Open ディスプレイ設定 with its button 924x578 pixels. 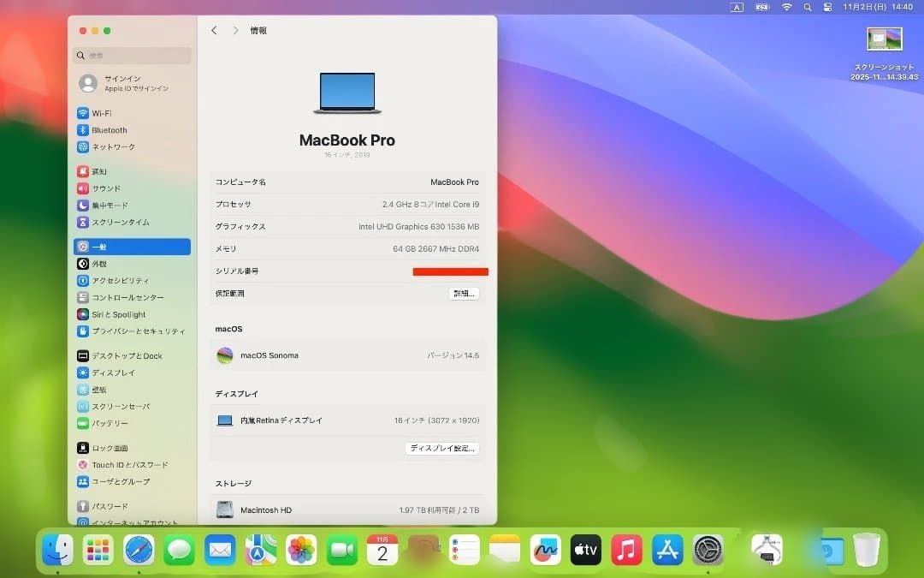(441, 448)
